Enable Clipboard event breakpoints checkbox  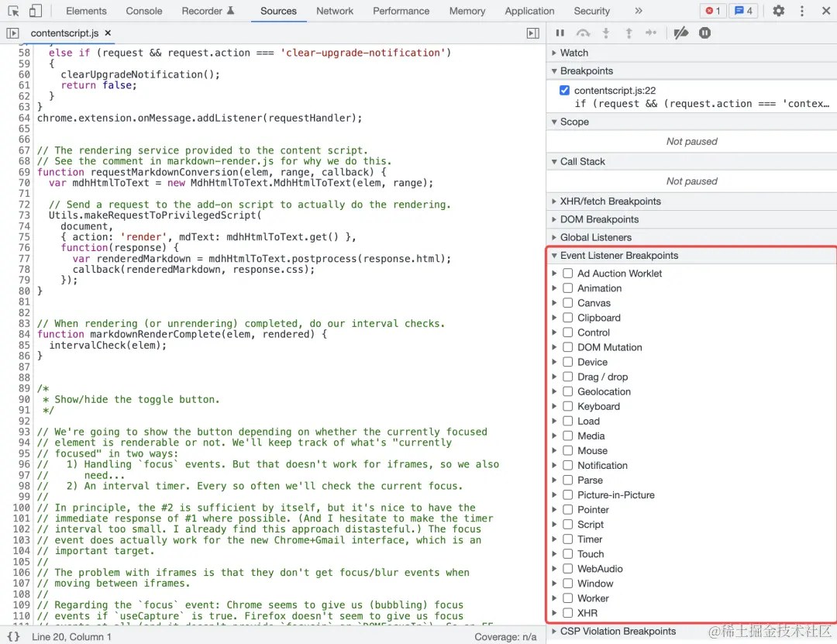[568, 318]
